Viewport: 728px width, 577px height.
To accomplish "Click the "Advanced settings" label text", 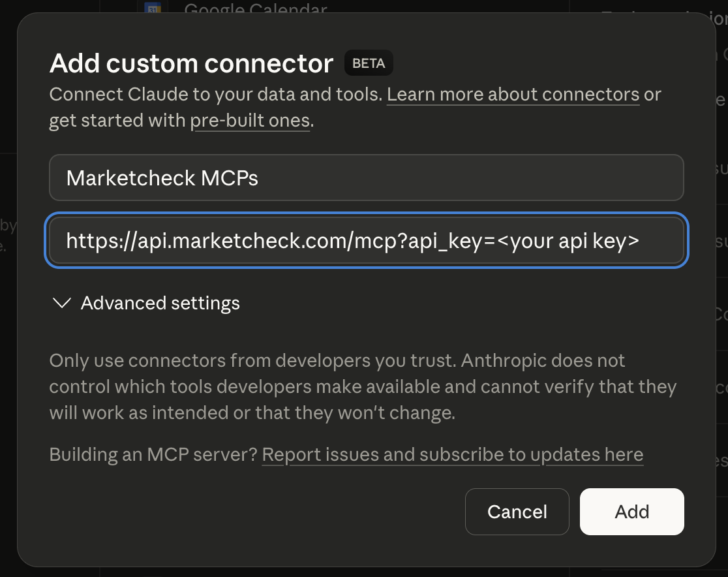I will [x=160, y=303].
